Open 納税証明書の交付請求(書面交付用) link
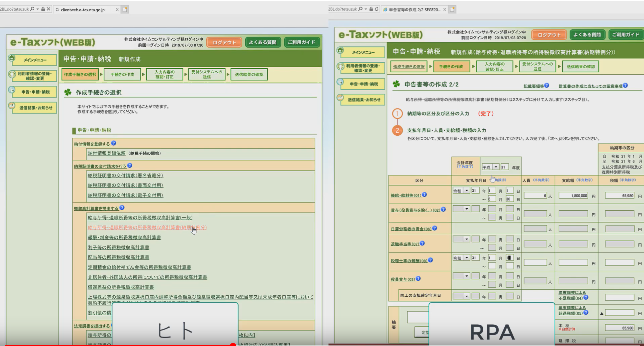This screenshot has width=644, height=346. [126, 185]
